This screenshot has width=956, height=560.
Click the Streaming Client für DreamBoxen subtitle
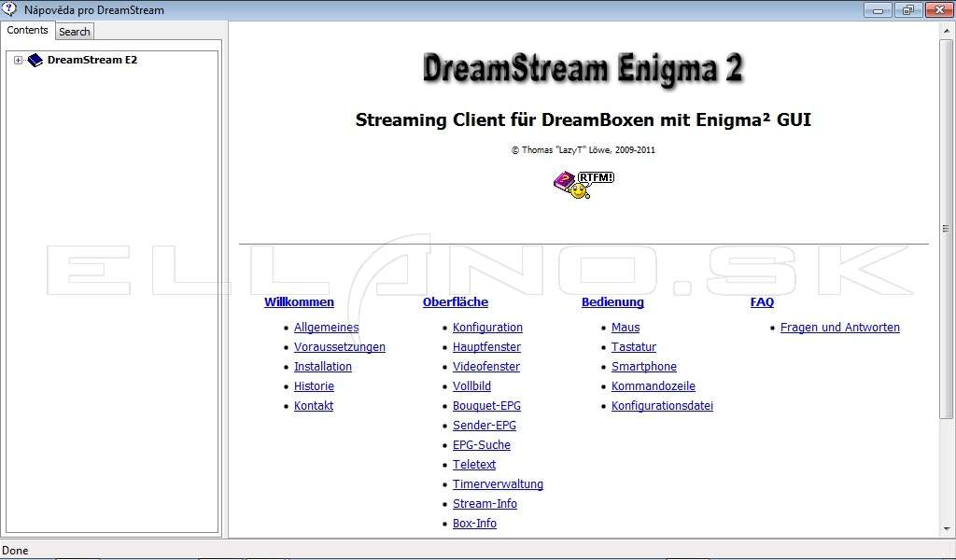pos(583,120)
